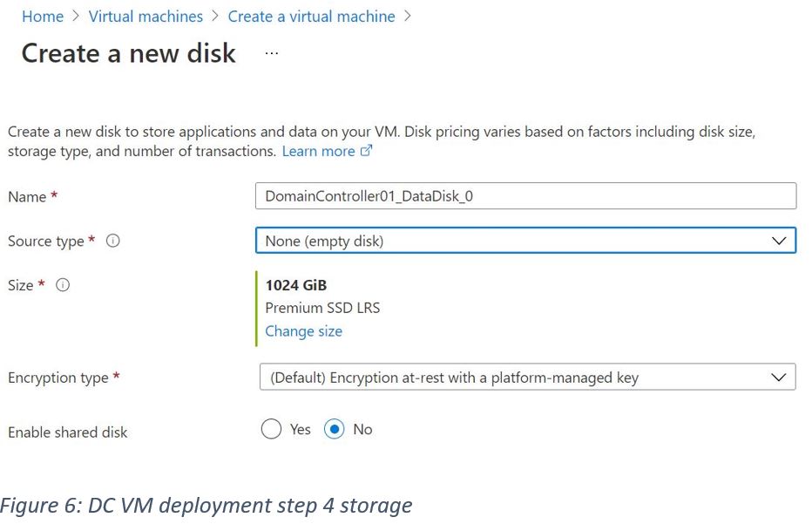This screenshot has width=812, height=524.
Task: Click the 1024 GiB size value
Action: tap(296, 285)
